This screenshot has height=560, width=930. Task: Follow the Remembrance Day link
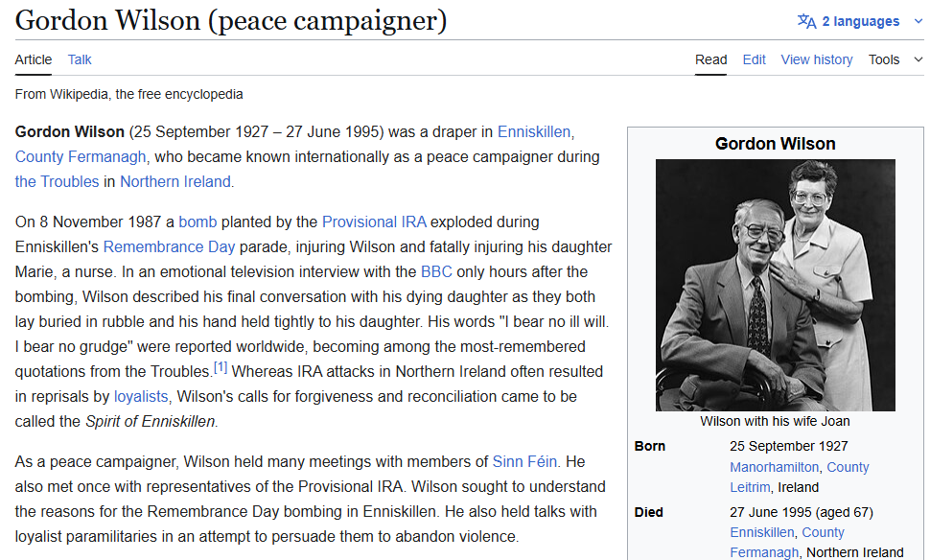169,246
